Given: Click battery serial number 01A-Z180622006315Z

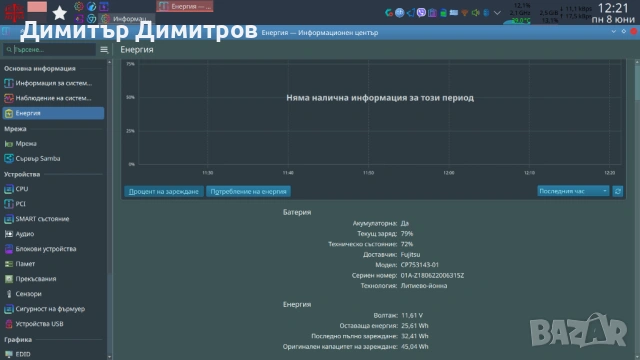Looking at the screenshot, I should [432, 276].
